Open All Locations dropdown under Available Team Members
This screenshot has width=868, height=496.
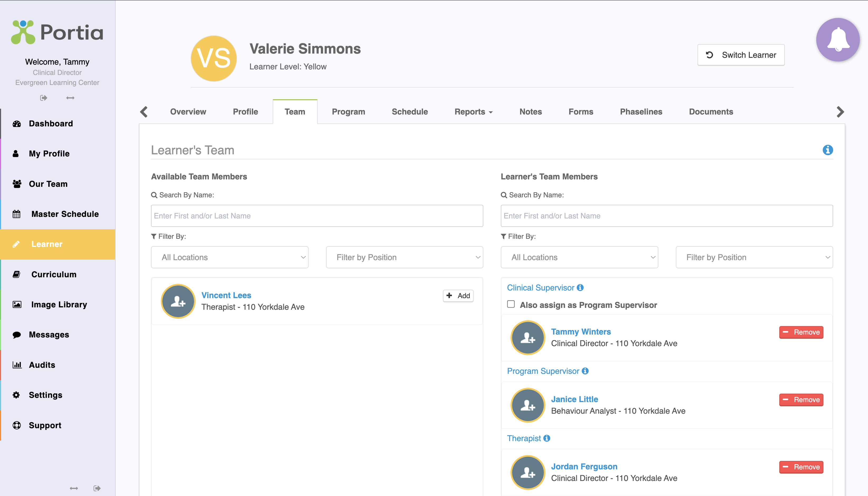tap(229, 257)
